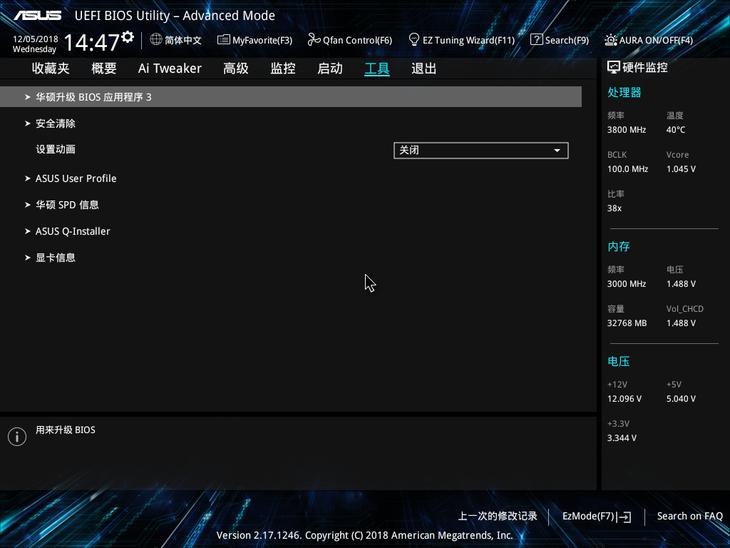The image size is (730, 548).
Task: Select the 工具 tab
Action: [377, 68]
